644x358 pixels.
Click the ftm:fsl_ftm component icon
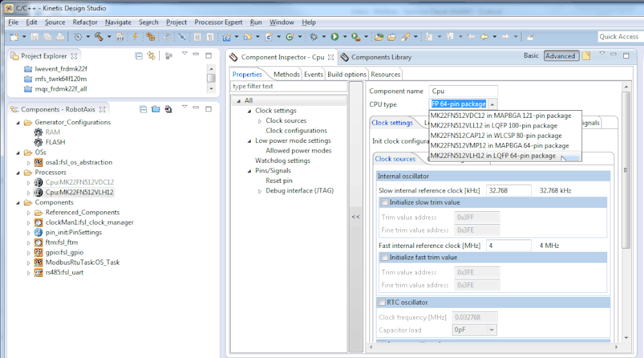click(x=38, y=242)
